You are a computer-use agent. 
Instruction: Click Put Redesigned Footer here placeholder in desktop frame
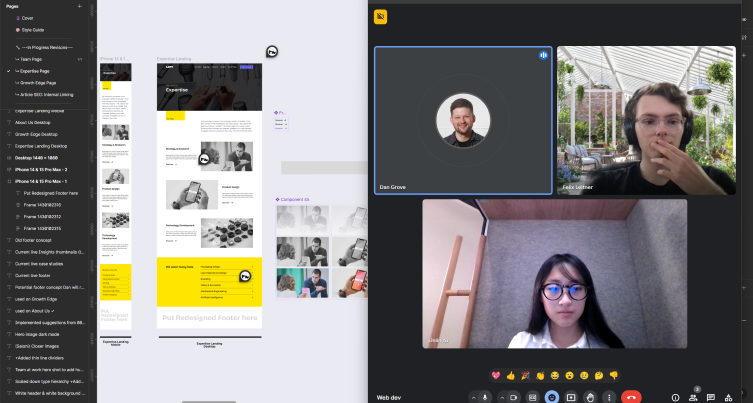pyautogui.click(x=210, y=318)
